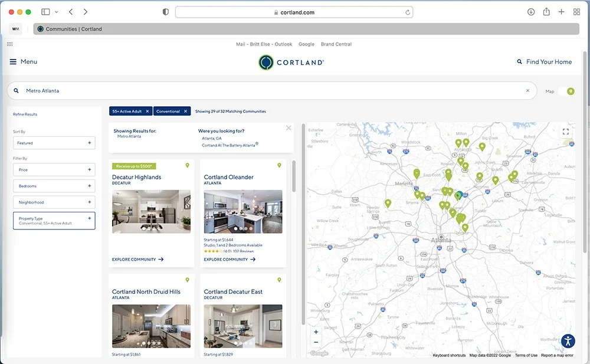Explore Community link for Cortland Oleander
Image resolution: width=590 pixels, height=364 pixels.
pyautogui.click(x=230, y=260)
